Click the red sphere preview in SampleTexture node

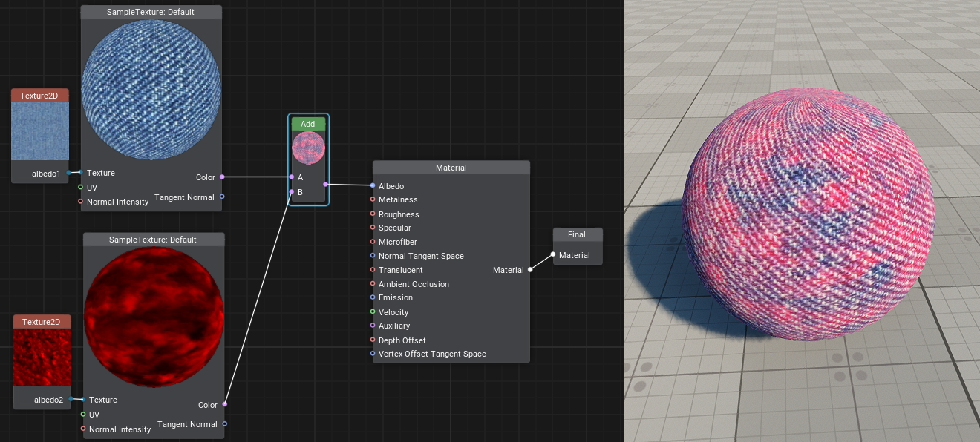154,317
